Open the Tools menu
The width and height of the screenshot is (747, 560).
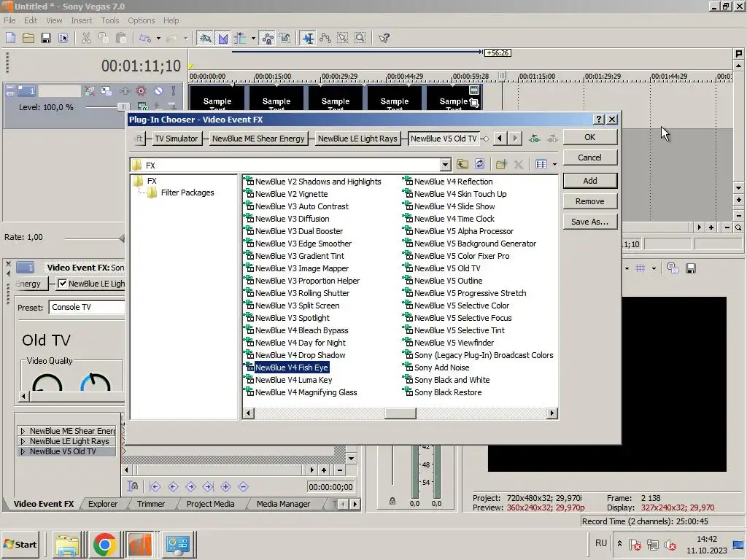pos(109,20)
